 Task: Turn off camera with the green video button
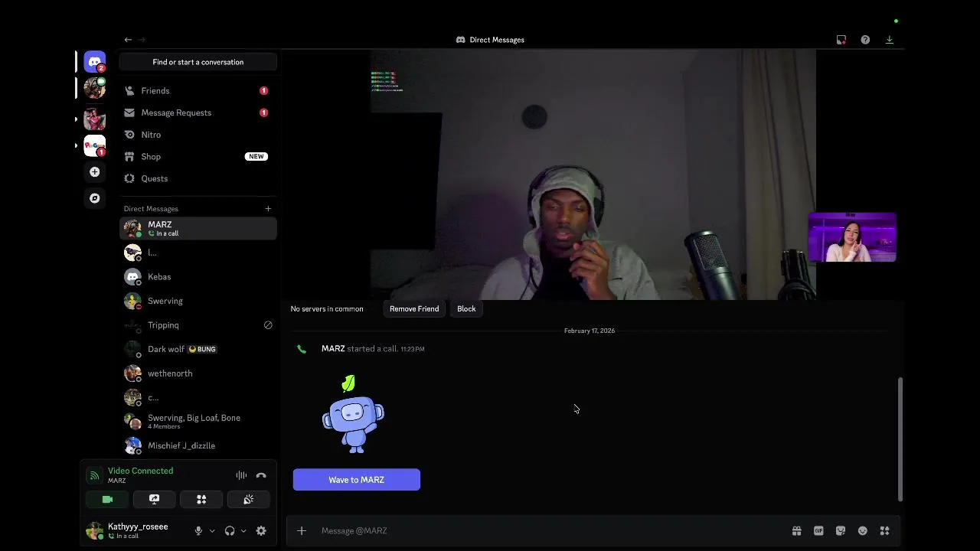(107, 499)
